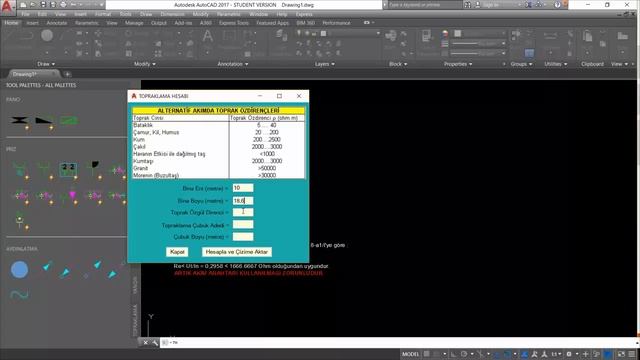
Task: Open the TOPRAKLAMA vertical palette tab
Action: click(136, 320)
